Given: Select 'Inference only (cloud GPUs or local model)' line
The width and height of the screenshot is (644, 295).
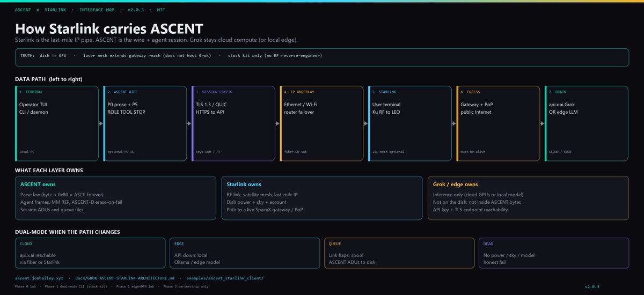Looking at the screenshot, I should tap(478, 195).
